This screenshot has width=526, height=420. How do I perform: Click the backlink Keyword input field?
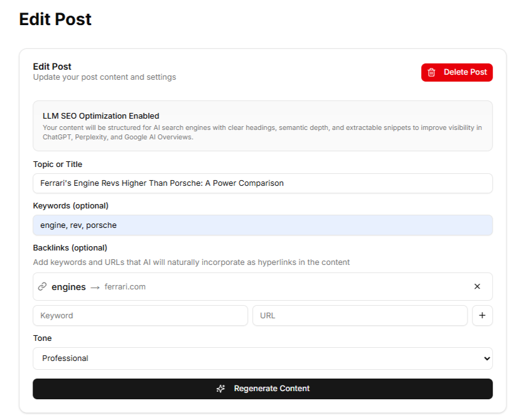pos(140,315)
